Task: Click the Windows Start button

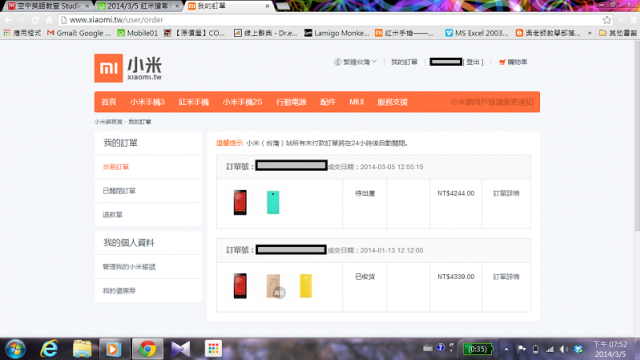Action: [x=15, y=349]
